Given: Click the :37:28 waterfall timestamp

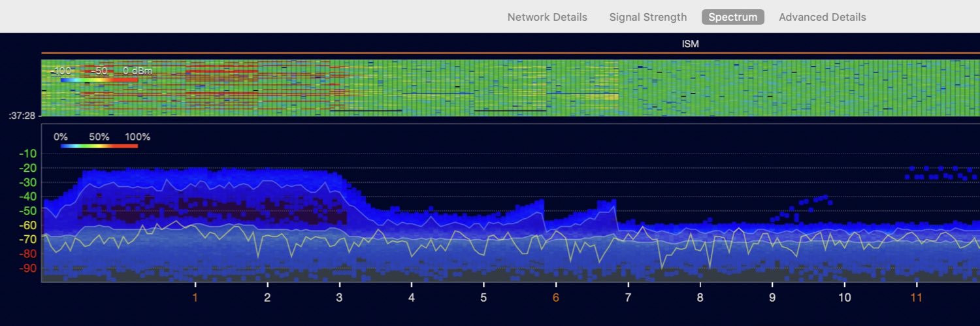Looking at the screenshot, I should [24, 116].
